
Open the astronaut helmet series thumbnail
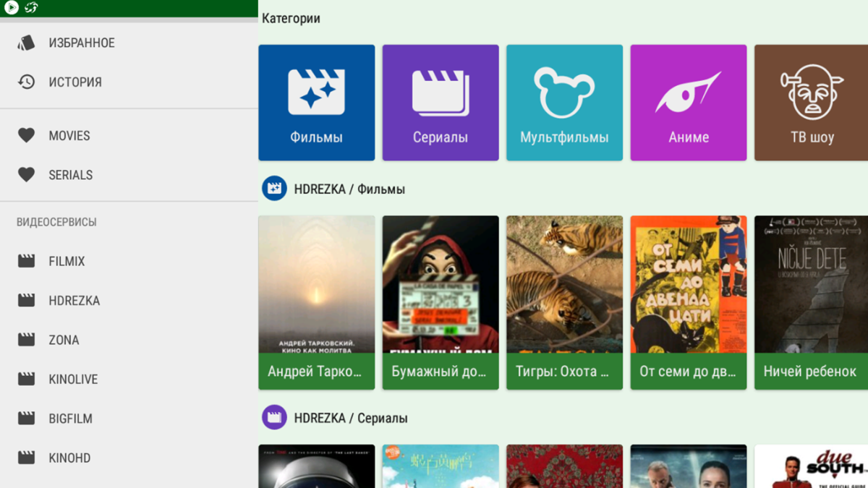[317, 466]
